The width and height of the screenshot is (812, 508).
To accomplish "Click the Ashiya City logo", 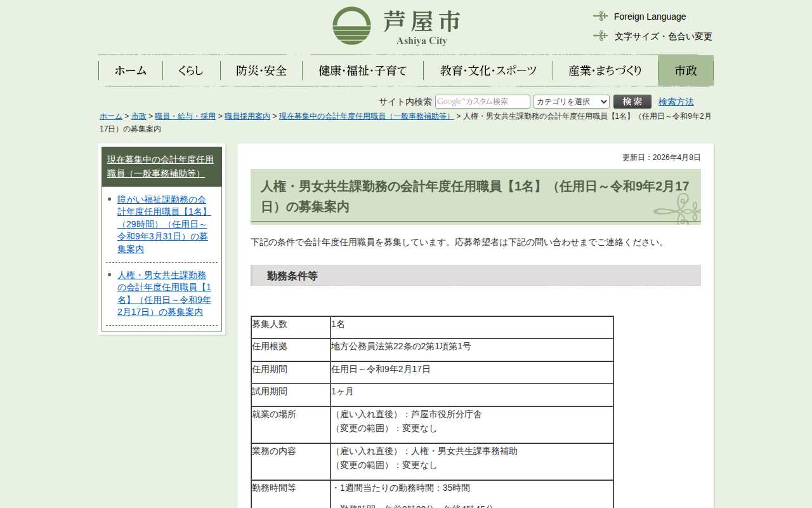I will [x=396, y=26].
